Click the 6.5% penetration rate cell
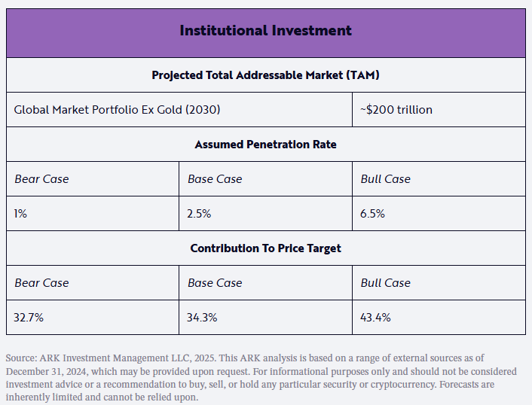This screenshot has width=532, height=405. click(373, 214)
